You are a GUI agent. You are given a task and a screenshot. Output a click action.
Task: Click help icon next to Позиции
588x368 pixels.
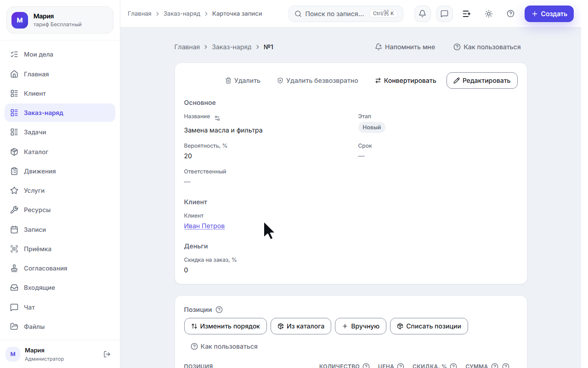coord(219,310)
